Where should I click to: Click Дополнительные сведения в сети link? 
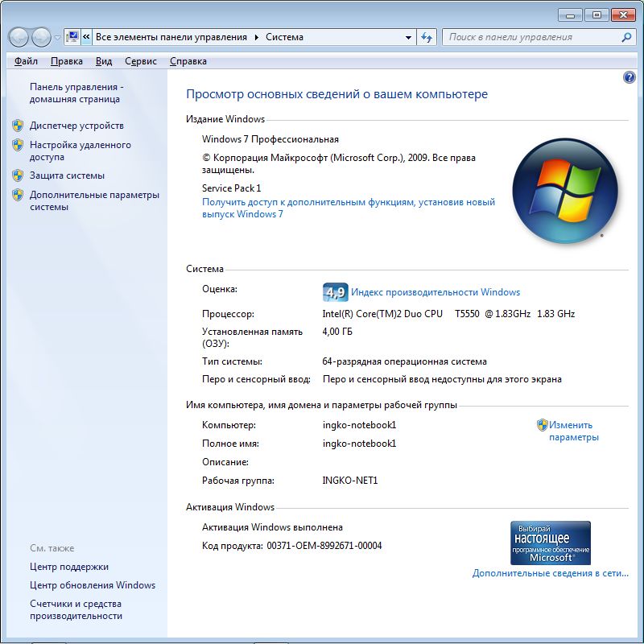(x=550, y=574)
